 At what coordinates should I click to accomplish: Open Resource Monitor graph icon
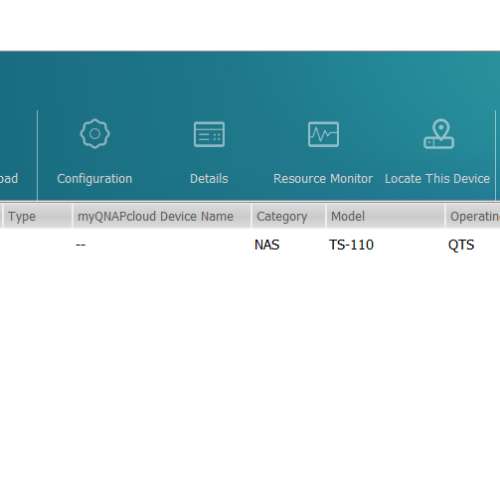click(323, 134)
